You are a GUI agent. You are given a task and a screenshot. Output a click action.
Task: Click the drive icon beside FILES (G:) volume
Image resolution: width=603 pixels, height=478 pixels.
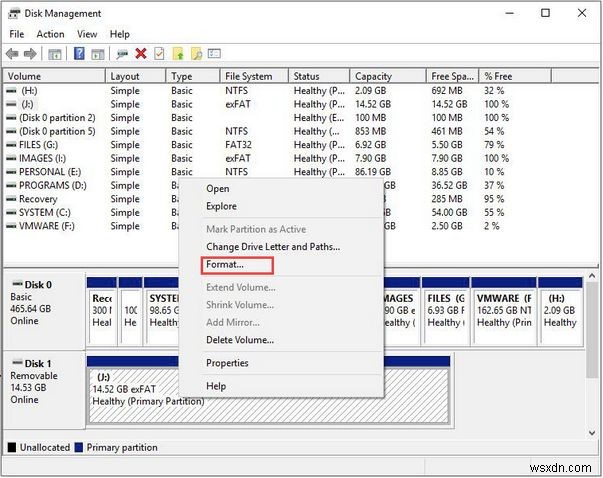click(x=12, y=145)
